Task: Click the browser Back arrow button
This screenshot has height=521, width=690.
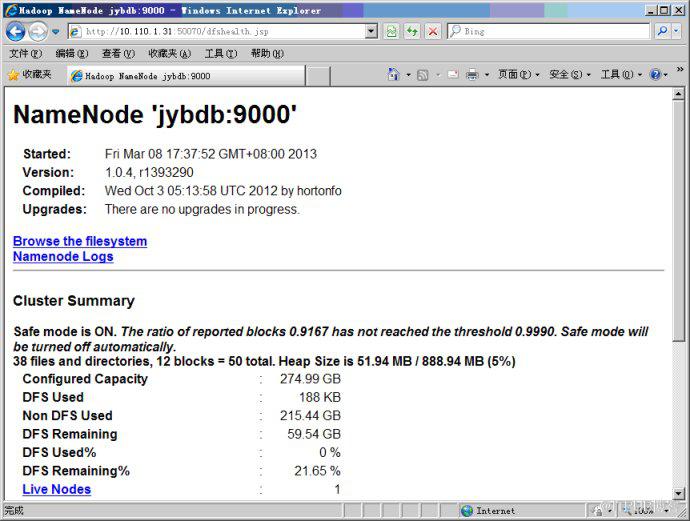Action: click(16, 32)
